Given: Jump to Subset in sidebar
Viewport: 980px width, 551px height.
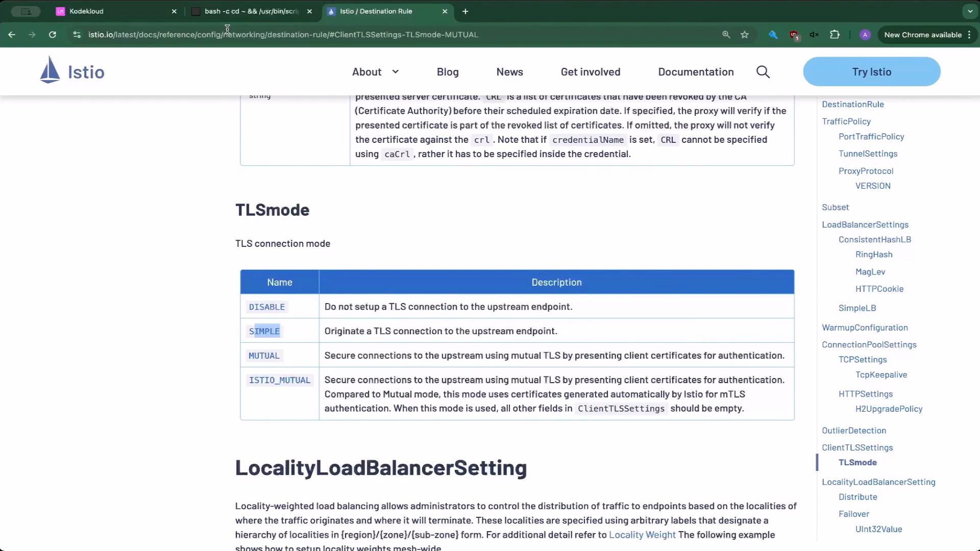Looking at the screenshot, I should click(x=835, y=207).
